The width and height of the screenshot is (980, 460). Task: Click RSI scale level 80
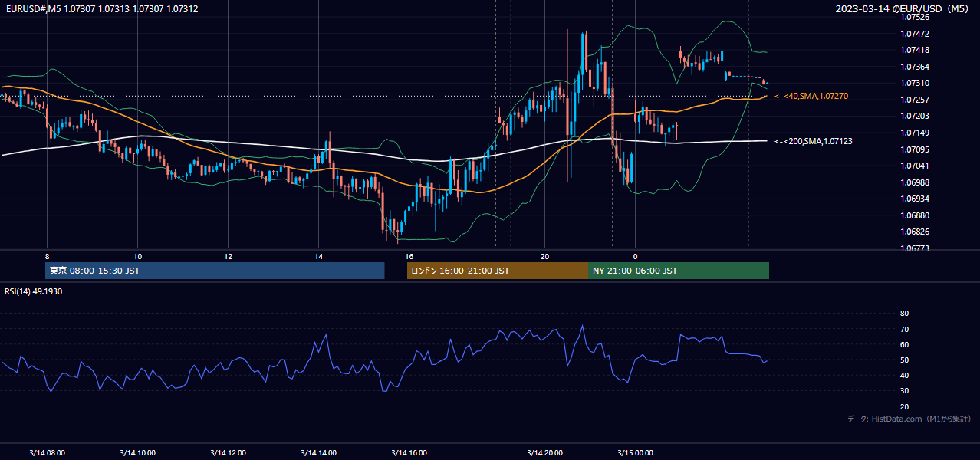[904, 314]
